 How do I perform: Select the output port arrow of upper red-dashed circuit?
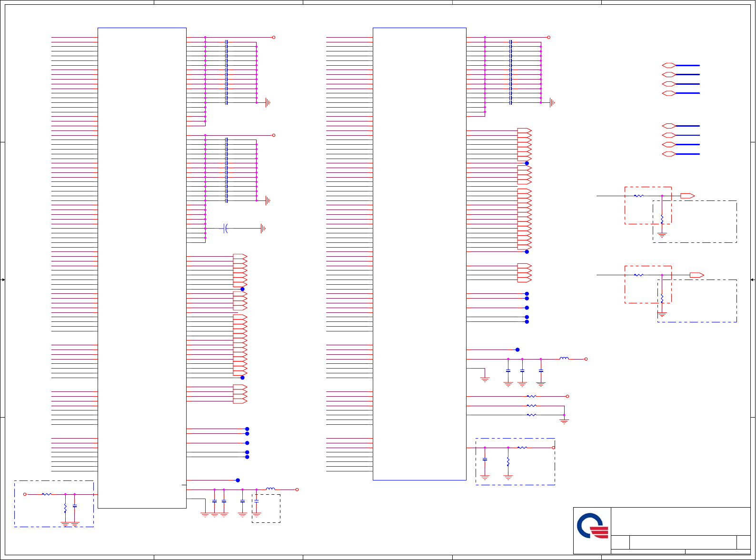(687, 196)
